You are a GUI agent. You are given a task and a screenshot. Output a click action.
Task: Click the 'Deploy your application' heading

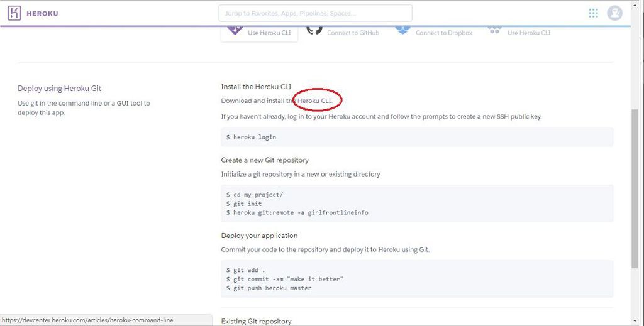click(259, 236)
